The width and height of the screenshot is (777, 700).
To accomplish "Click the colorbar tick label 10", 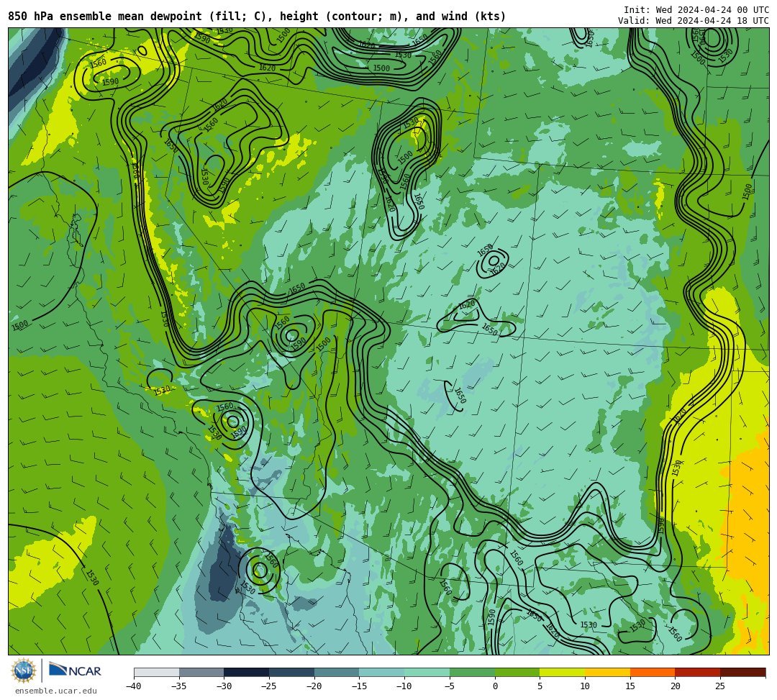I will coord(585,686).
